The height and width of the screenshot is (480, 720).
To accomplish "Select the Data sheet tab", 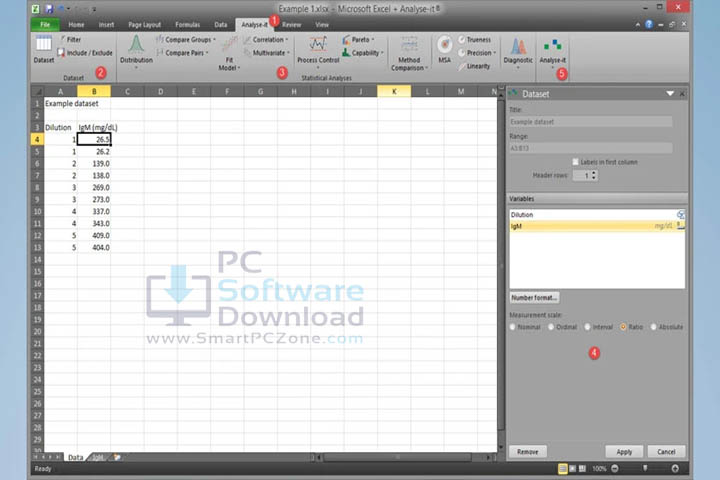I will [x=75, y=457].
